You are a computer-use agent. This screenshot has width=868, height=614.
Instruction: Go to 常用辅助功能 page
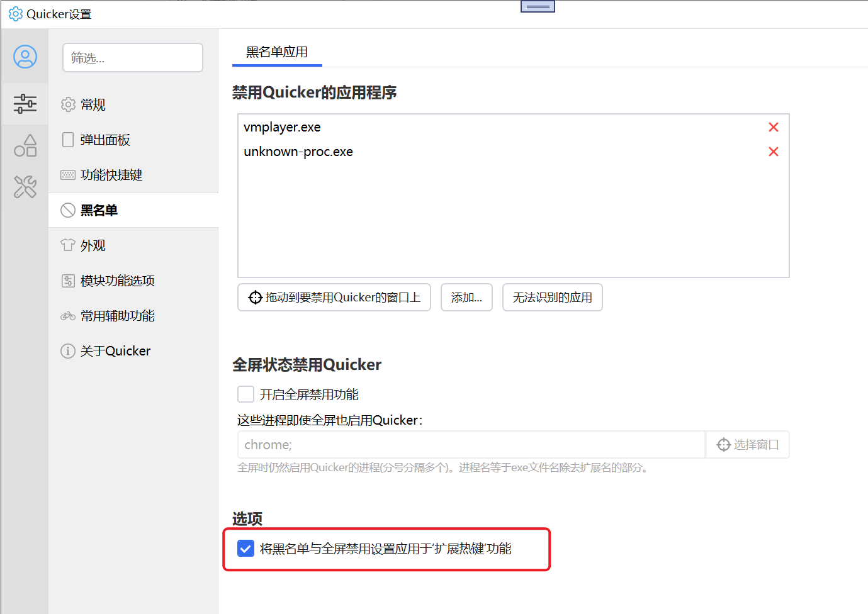[x=133, y=316]
